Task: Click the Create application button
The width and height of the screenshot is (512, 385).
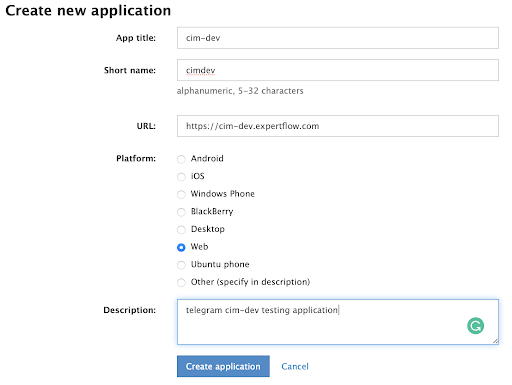Action: (223, 366)
